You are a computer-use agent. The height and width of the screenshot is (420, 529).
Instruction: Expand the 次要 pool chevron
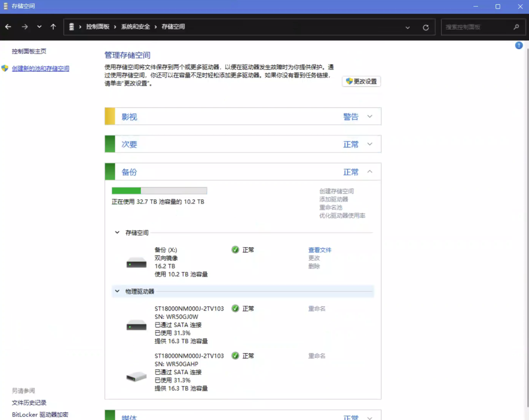coord(370,144)
